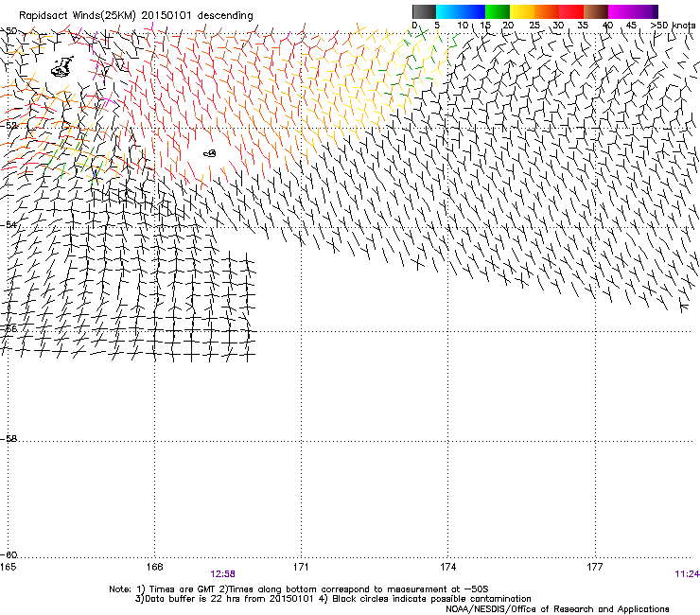
Task: Click the legend tick label 10
Action: point(463,25)
